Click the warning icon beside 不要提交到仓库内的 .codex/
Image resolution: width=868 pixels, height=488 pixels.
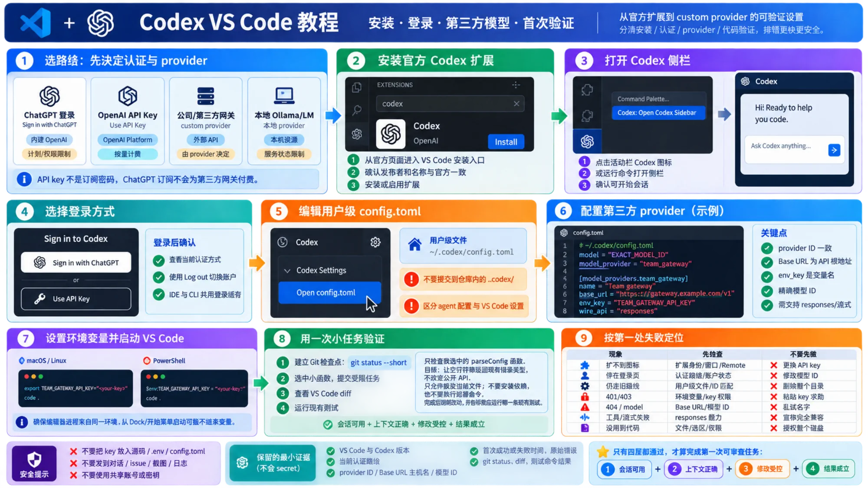411,279
